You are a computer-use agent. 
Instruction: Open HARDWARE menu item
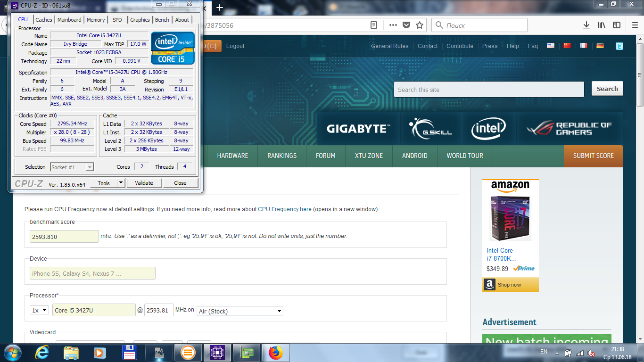click(232, 156)
